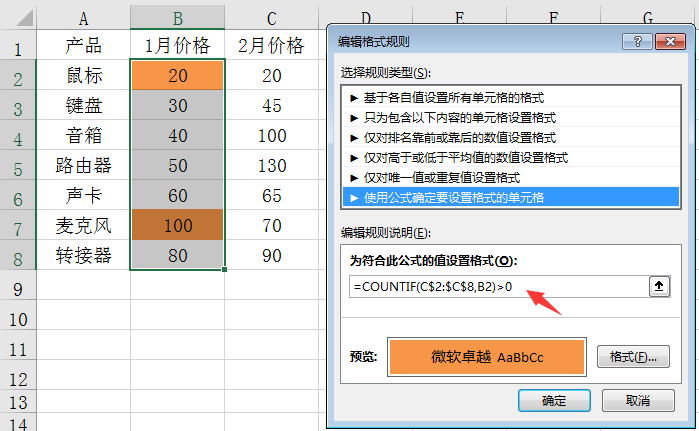
Task: Click inside the COUNTIF formula input field
Action: pos(498,287)
